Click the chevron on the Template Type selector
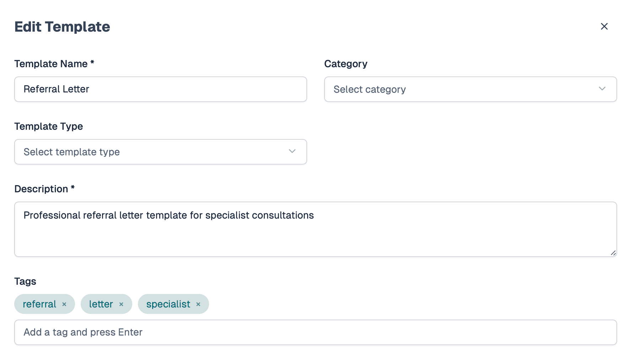Image resolution: width=631 pixels, height=364 pixels. point(292,151)
